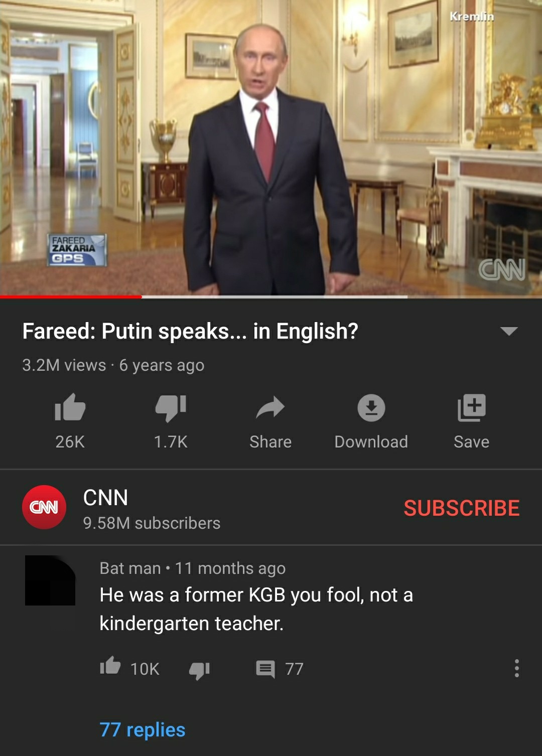
Task: Open the comment's three-dot options menu
Action: click(x=517, y=668)
